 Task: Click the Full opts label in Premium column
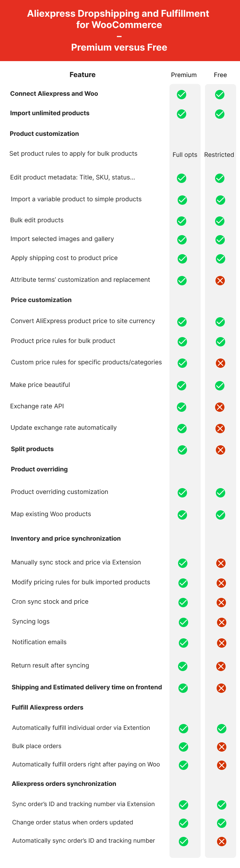185,155
